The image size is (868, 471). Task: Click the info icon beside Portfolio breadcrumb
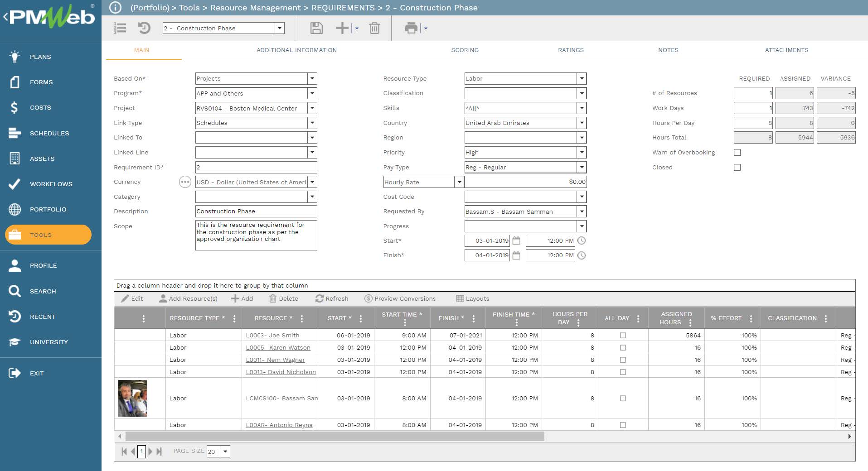[116, 8]
